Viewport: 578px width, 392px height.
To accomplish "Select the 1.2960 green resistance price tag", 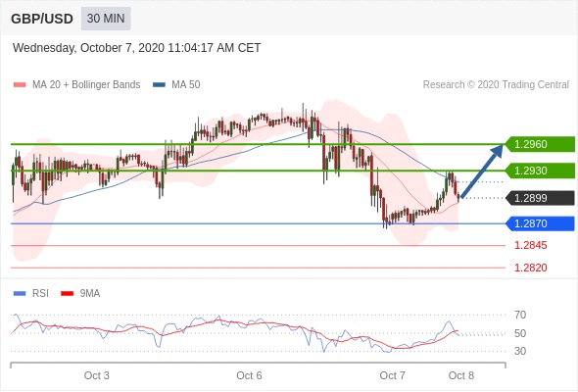I will 539,144.
